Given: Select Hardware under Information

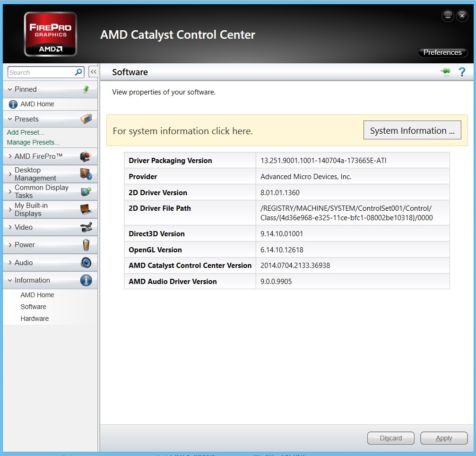Looking at the screenshot, I should (35, 318).
